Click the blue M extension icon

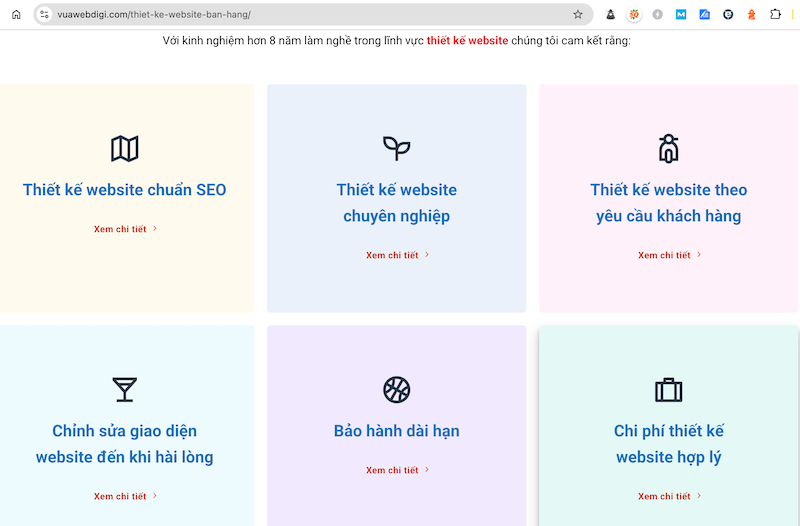point(681,14)
